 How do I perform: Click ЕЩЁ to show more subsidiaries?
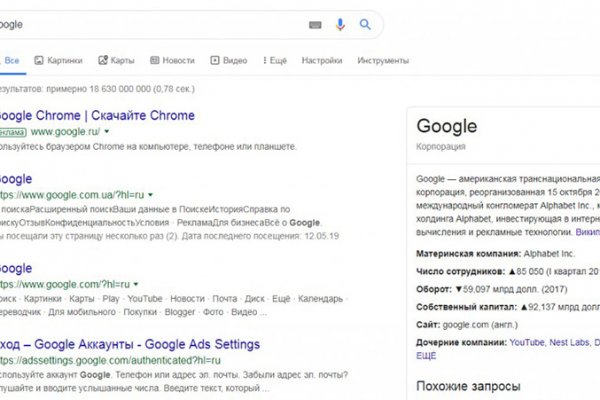coord(426,355)
